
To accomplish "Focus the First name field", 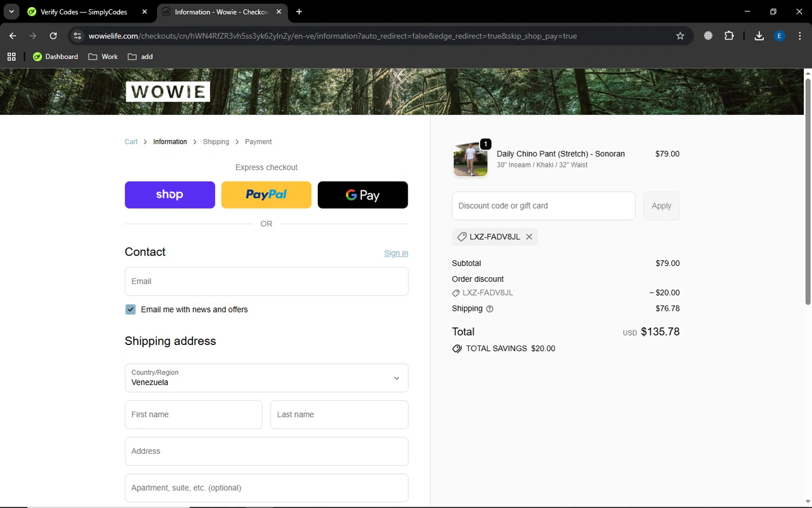I will coord(194,415).
